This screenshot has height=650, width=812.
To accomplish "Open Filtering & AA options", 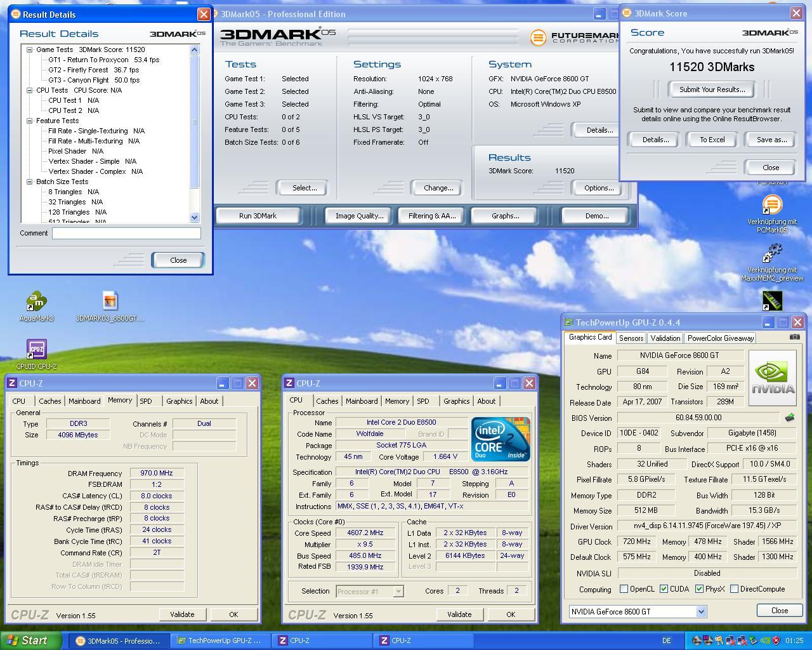I will pos(432,216).
